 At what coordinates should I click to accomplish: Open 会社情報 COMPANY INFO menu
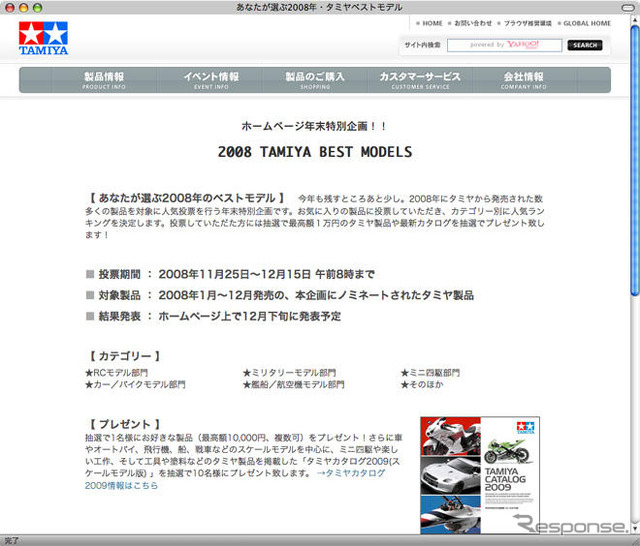coord(524,80)
